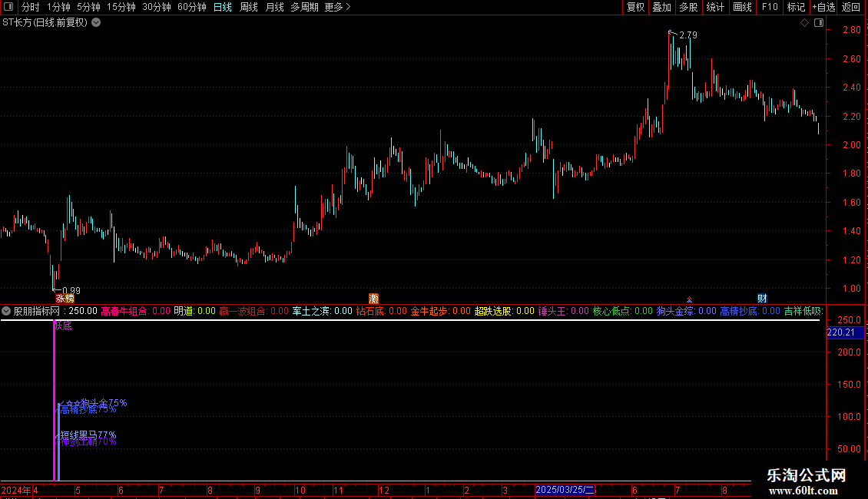
Task: Open F10 company information
Action: [x=770, y=7]
